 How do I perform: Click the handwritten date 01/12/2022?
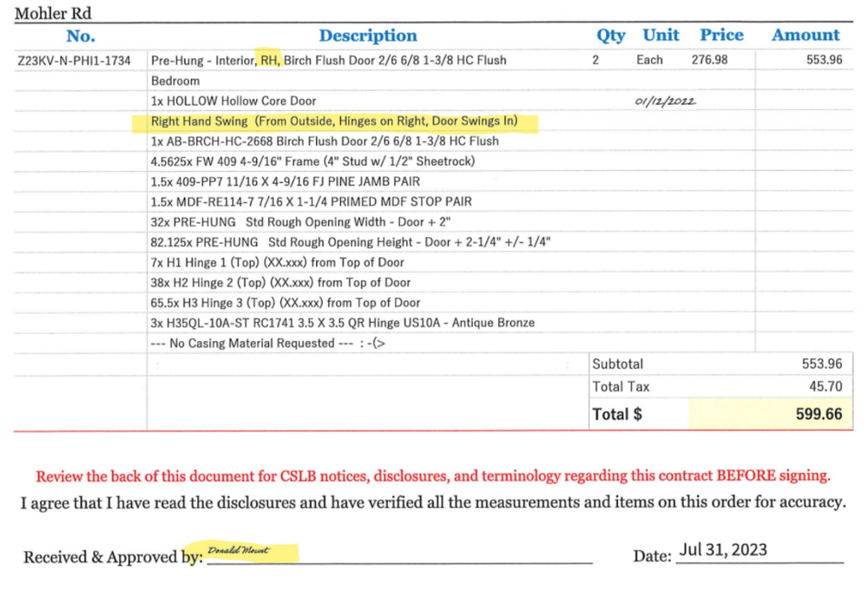(666, 101)
